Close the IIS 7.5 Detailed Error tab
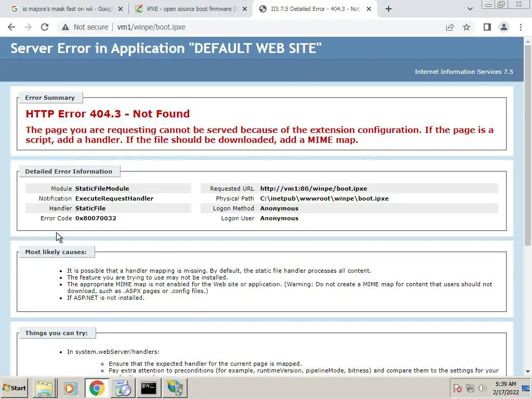Screen dimensions: 532x399 pos(369,9)
